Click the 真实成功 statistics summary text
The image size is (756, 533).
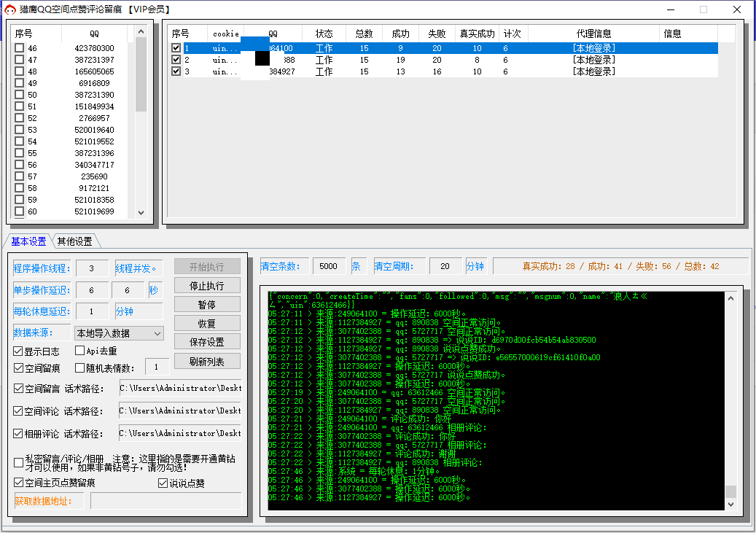tap(620, 266)
